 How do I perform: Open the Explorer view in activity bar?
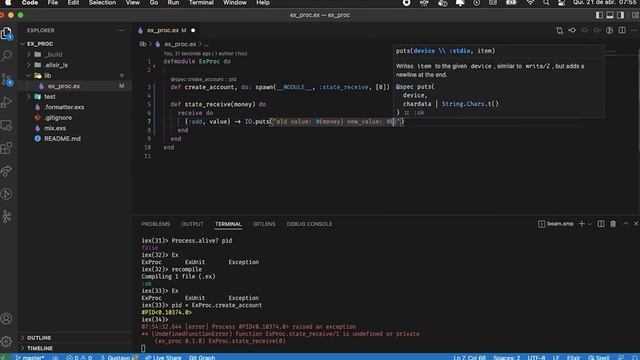pyautogui.click(x=7, y=33)
